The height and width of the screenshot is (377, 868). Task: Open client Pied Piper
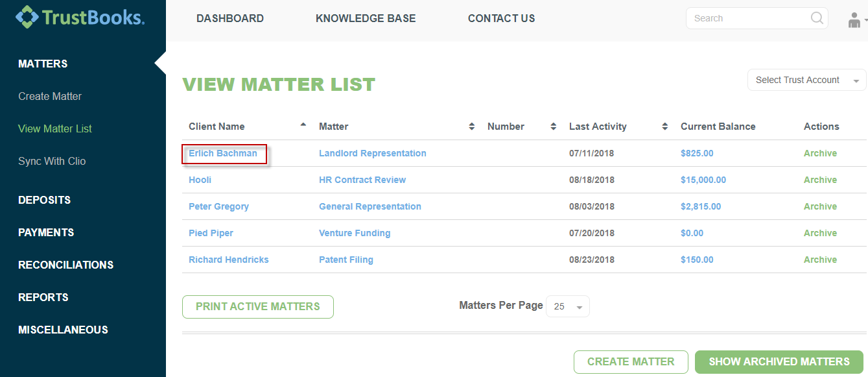pos(211,233)
